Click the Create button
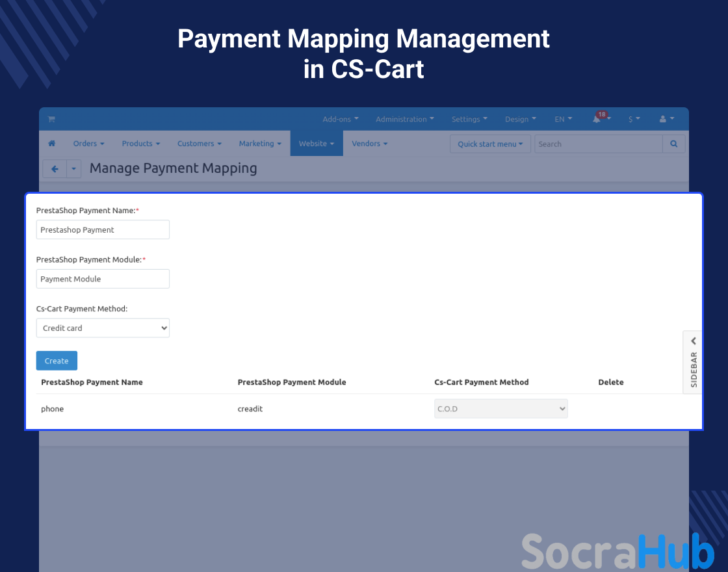Screen dimensions: 728x572 (x=57, y=361)
